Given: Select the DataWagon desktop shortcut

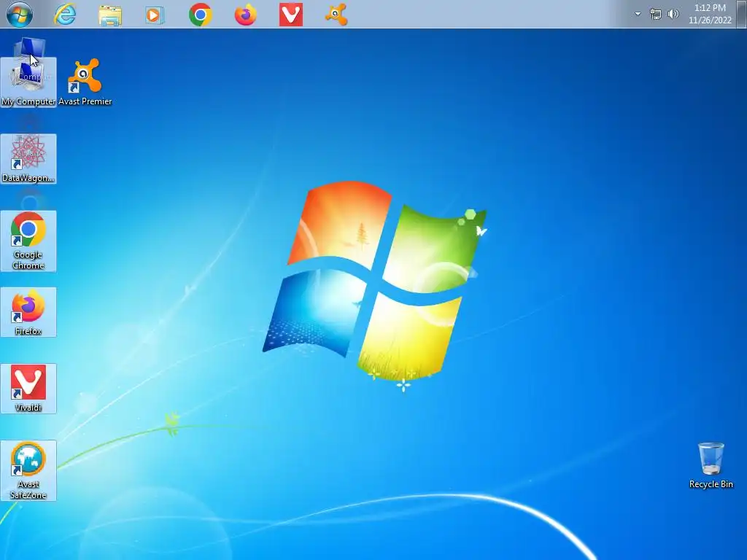Looking at the screenshot, I should (x=28, y=159).
